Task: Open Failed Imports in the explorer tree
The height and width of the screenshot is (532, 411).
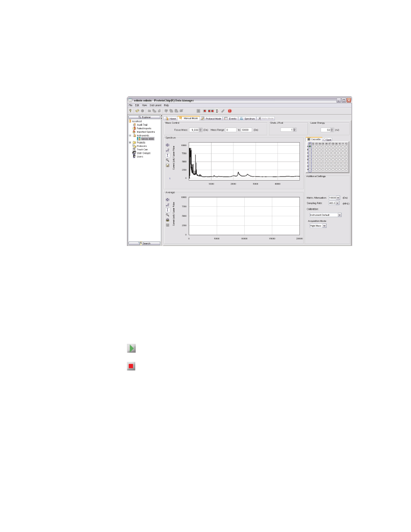Action: pos(144,128)
